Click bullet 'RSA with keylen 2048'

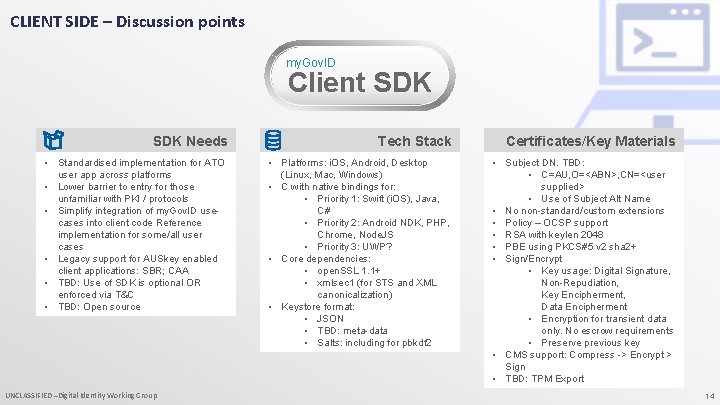554,235
